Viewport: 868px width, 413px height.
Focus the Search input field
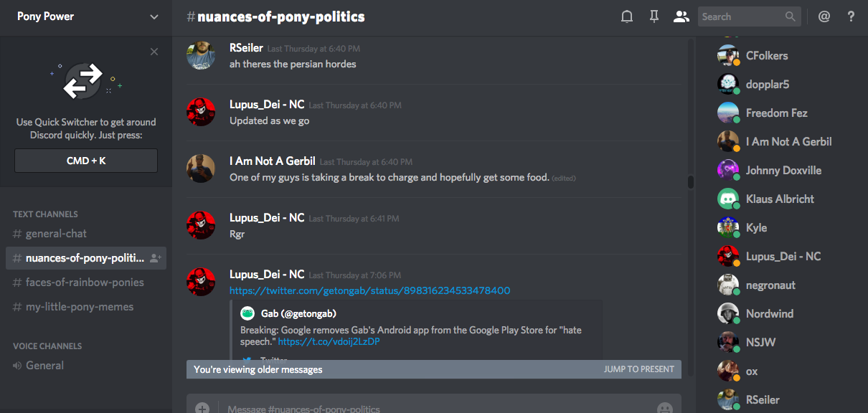click(x=741, y=16)
